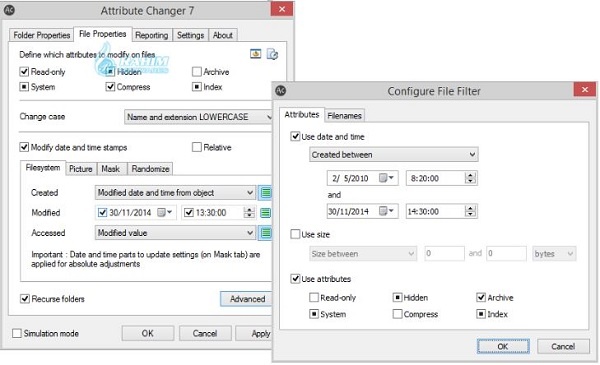
Task: Open the Change case dropdown
Action: (198, 117)
